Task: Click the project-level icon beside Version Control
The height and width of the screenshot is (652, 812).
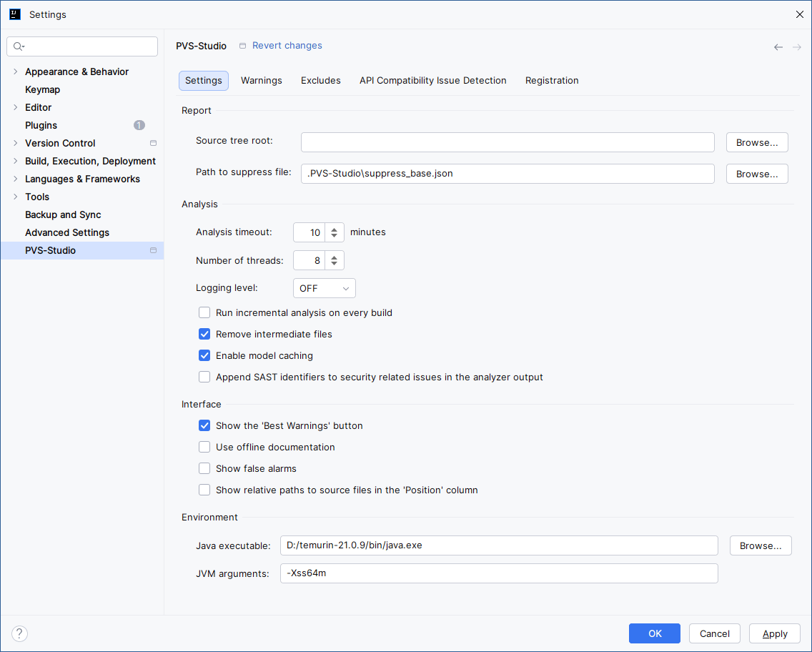Action: [x=153, y=143]
